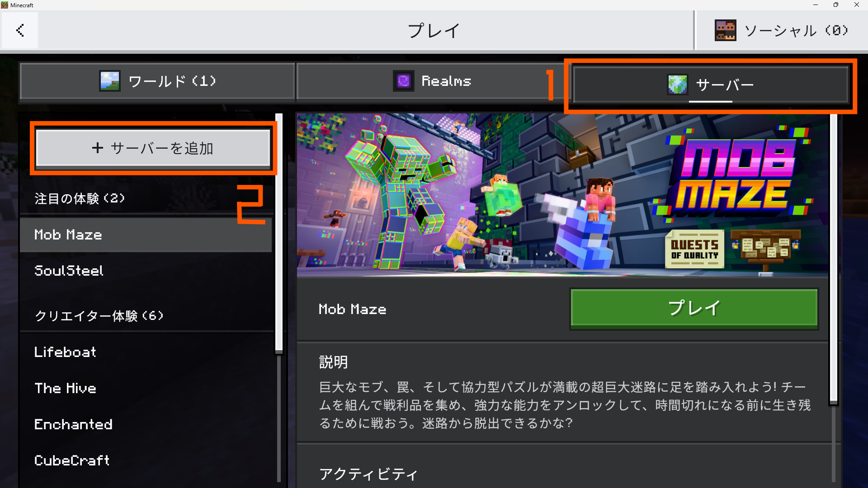Image resolution: width=868 pixels, height=488 pixels.
Task: Select Mob Maze in the server list
Action: pyautogui.click(x=146, y=235)
